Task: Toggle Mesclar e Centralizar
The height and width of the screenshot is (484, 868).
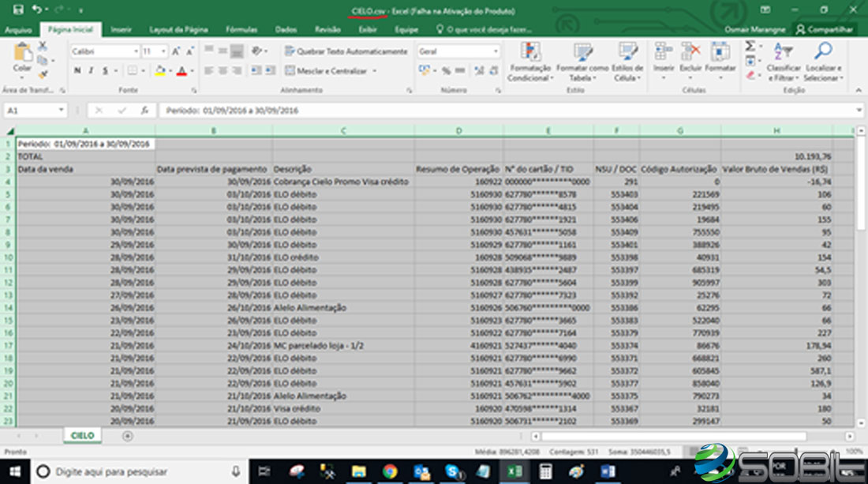Action: click(x=325, y=71)
